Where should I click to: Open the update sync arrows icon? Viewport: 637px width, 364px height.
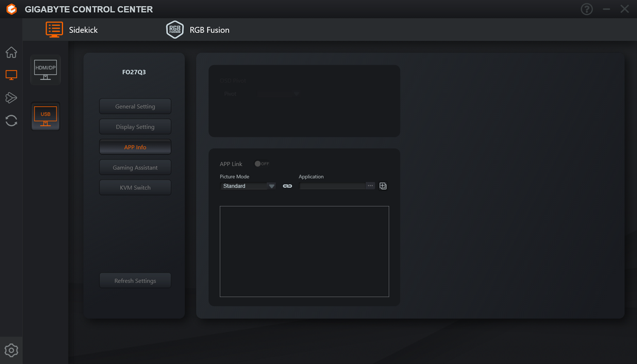[x=11, y=120]
